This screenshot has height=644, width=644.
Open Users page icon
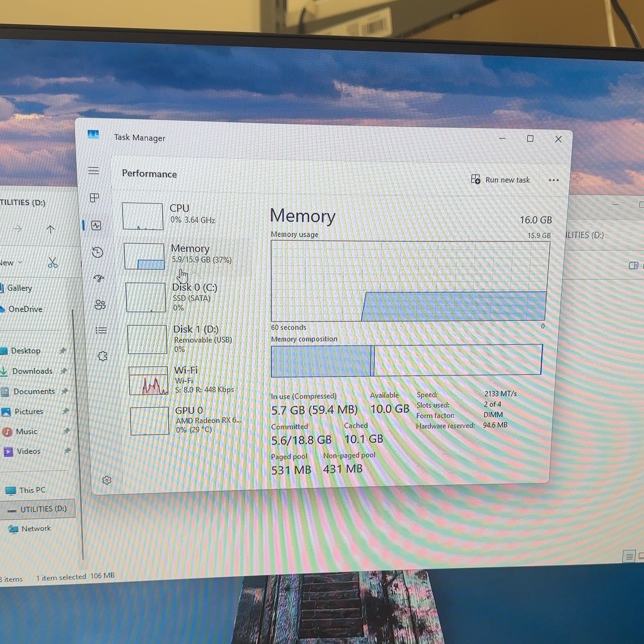(100, 304)
